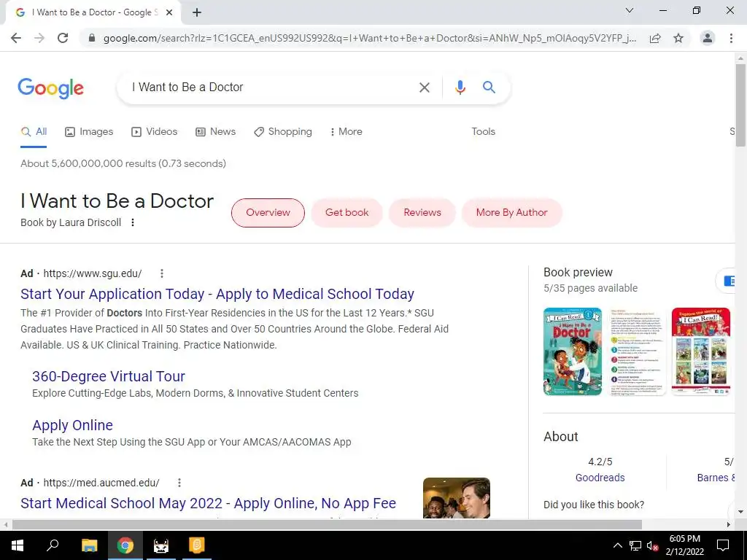Click the share page icon in address bar
Image resolution: width=747 pixels, height=560 pixels.
click(655, 38)
